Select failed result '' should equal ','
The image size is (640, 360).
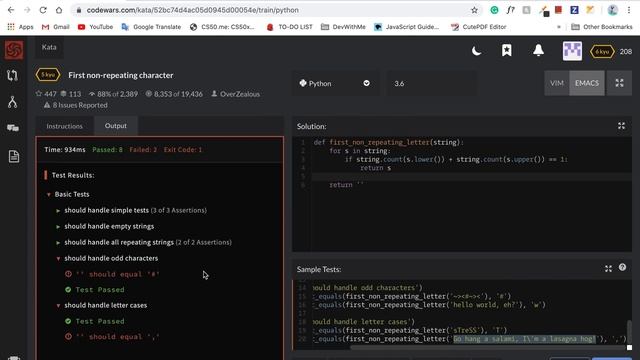click(x=112, y=337)
